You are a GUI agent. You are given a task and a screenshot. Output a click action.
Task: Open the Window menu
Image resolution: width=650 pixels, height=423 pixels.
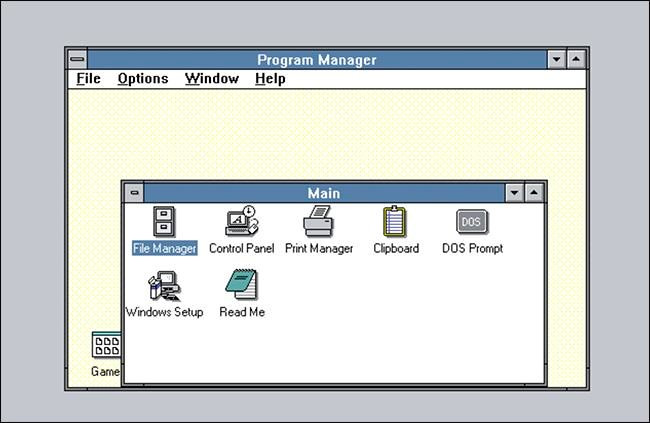point(211,79)
